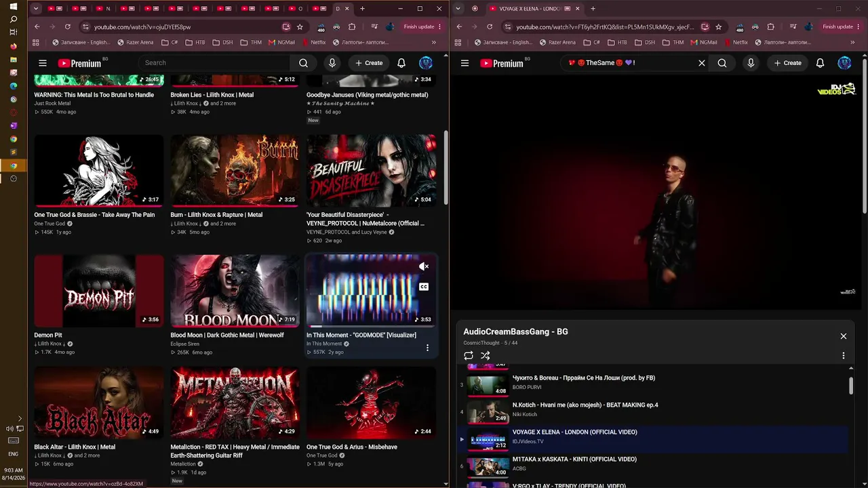Clear the TheSame search query in right window
The image size is (868, 488).
tap(702, 63)
